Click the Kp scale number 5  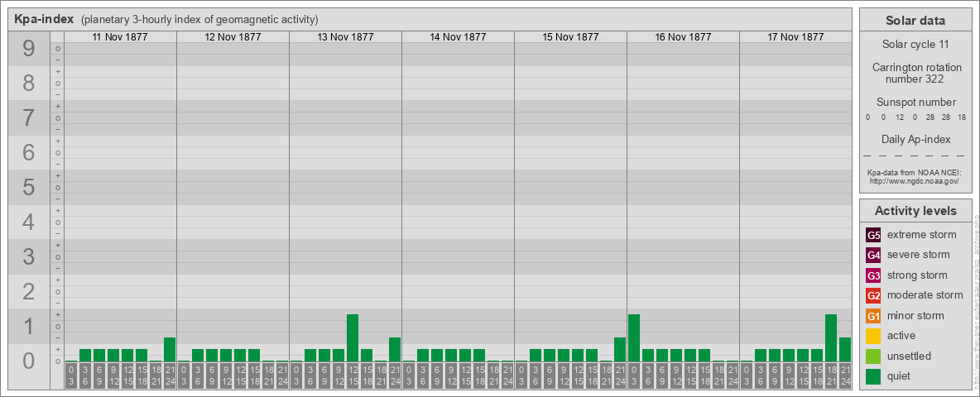tap(29, 187)
